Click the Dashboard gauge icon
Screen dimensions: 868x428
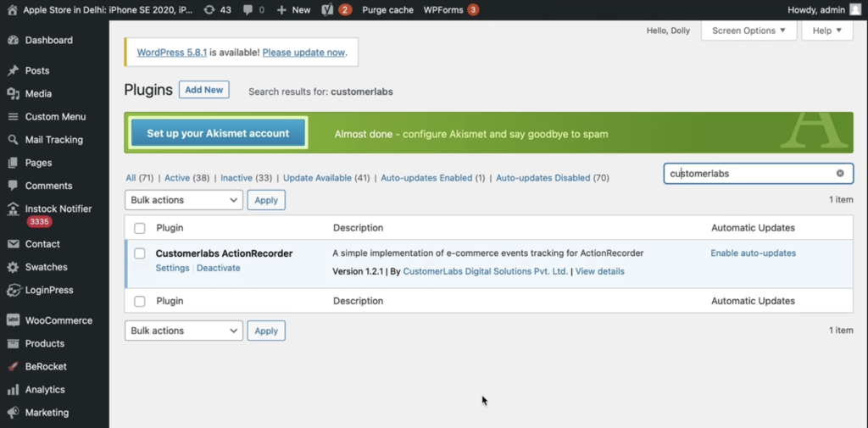pos(13,40)
